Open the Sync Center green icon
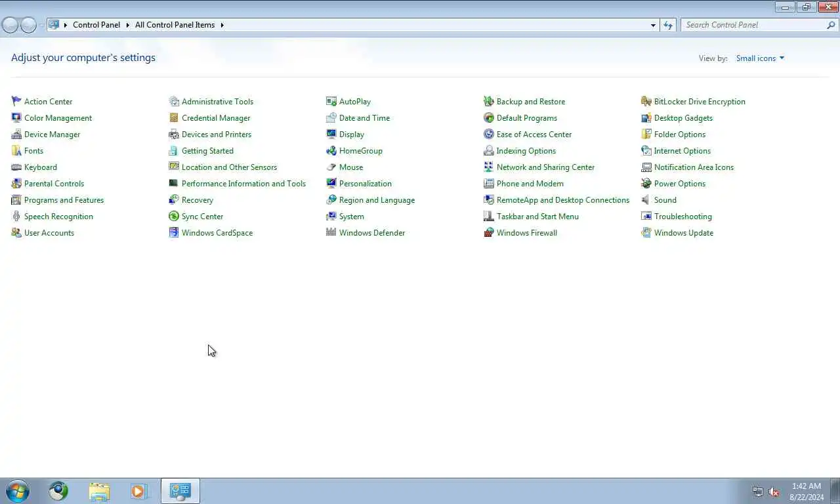This screenshot has width=840, height=504. 174,216
